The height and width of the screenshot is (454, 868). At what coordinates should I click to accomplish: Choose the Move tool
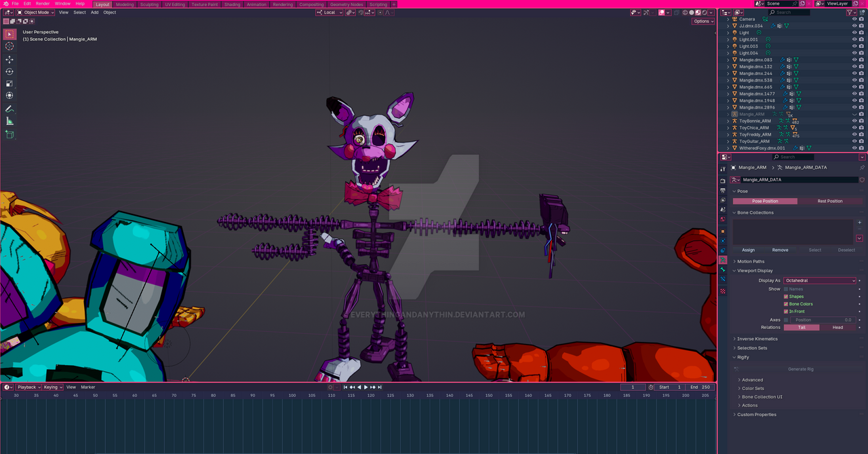pos(9,60)
